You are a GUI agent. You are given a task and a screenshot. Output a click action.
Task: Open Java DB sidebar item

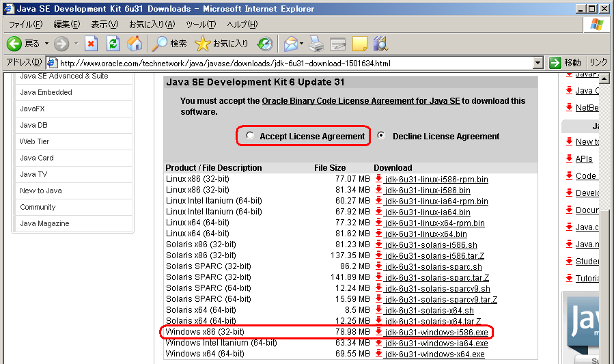[33, 125]
